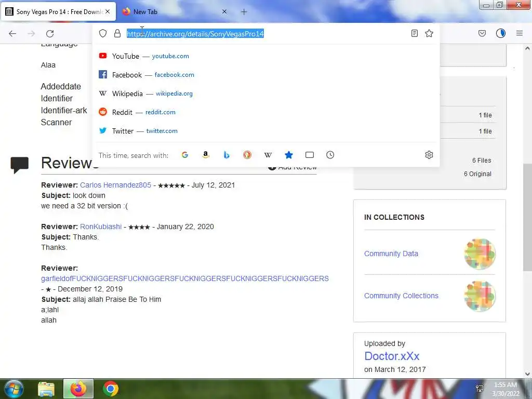Toggle reader view icon
The width and height of the screenshot is (532, 399).
pyautogui.click(x=414, y=33)
